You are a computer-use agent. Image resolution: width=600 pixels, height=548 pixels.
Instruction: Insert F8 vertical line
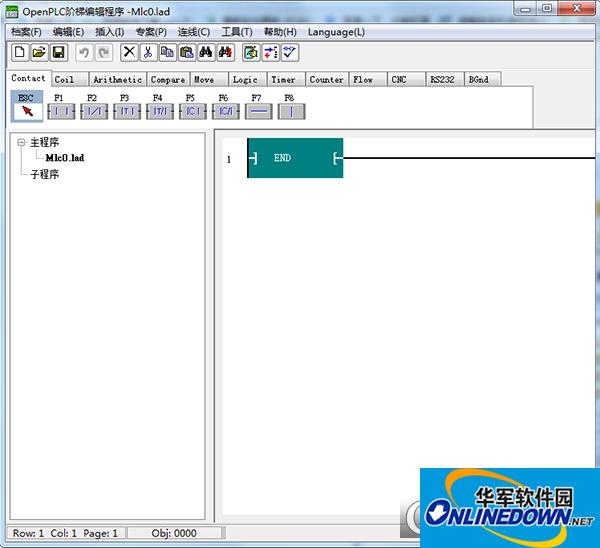point(292,111)
